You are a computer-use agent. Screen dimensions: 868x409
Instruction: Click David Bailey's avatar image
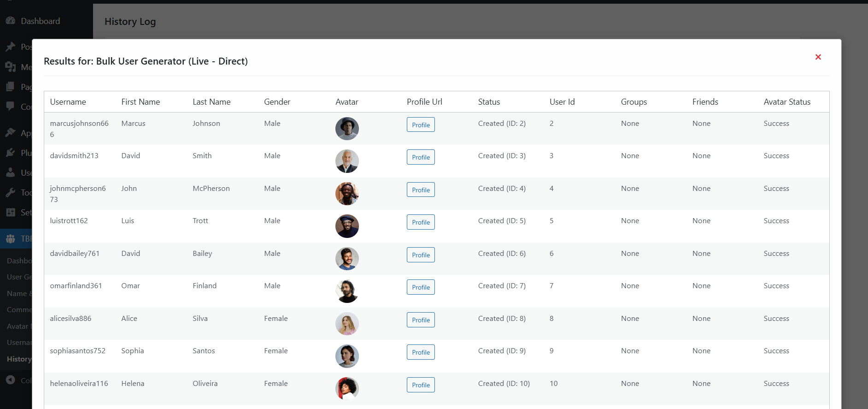coord(347,259)
